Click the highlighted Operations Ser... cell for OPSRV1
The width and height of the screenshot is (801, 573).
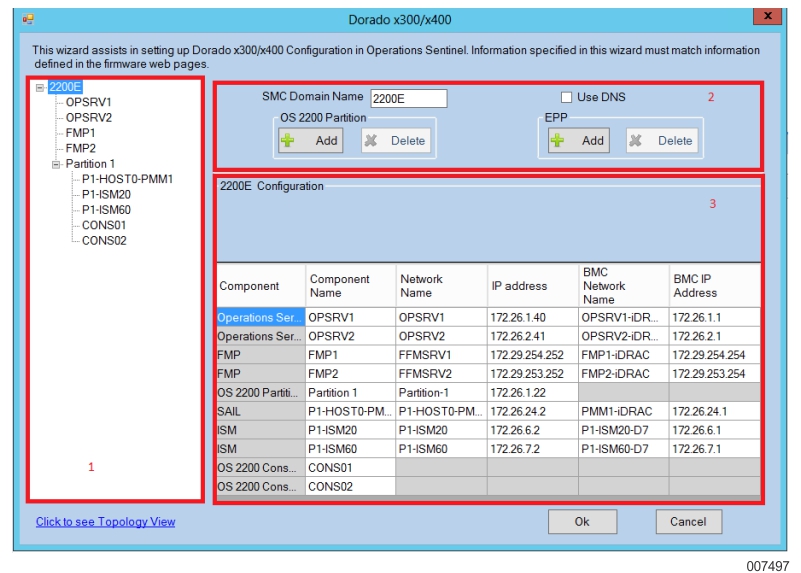(x=261, y=317)
